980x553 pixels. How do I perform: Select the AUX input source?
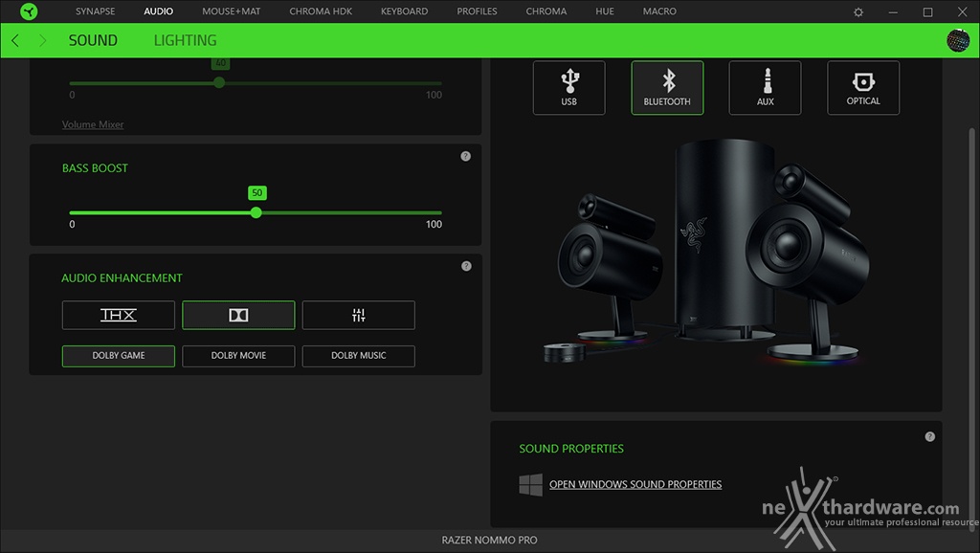[765, 88]
